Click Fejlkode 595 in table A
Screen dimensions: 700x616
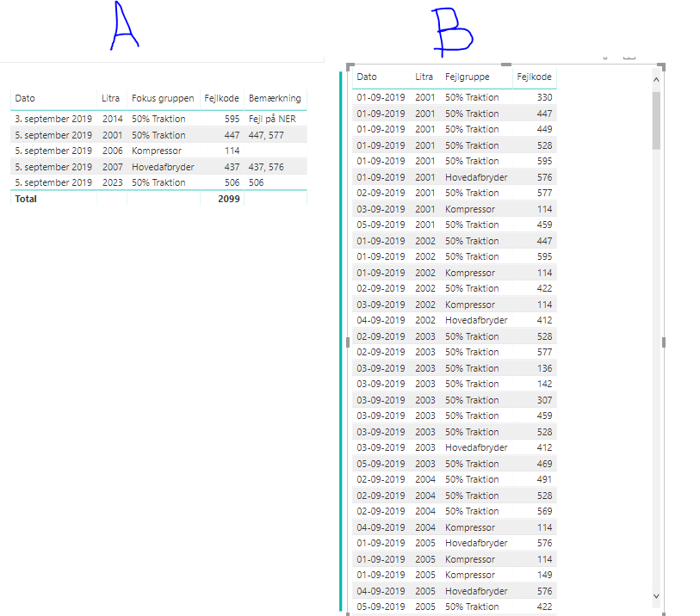[x=232, y=119]
